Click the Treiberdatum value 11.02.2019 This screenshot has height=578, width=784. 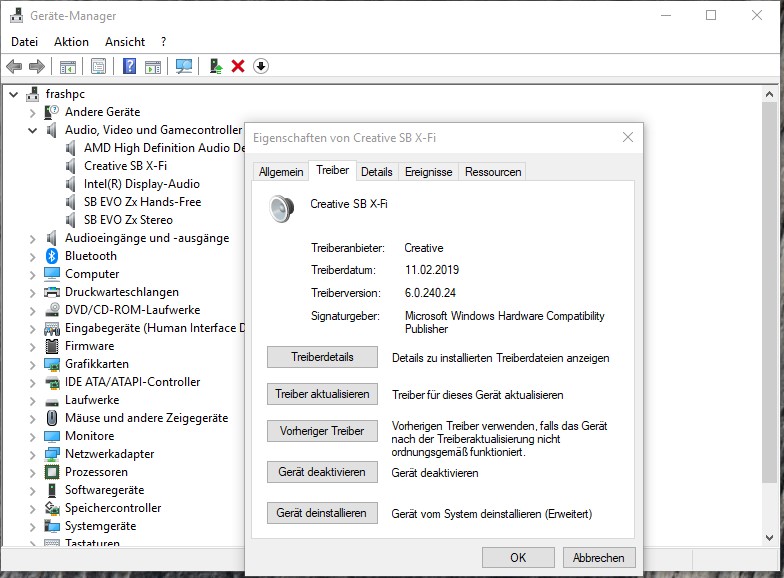click(x=432, y=270)
